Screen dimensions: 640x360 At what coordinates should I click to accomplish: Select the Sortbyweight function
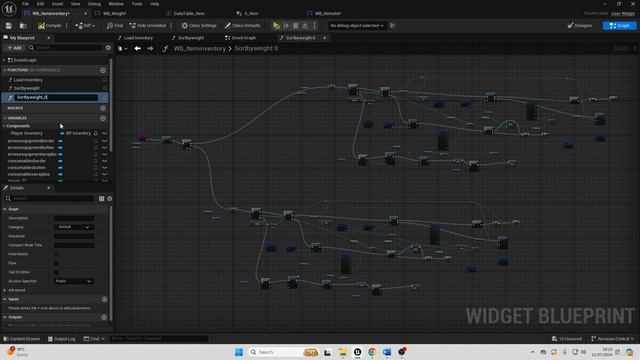(x=27, y=88)
